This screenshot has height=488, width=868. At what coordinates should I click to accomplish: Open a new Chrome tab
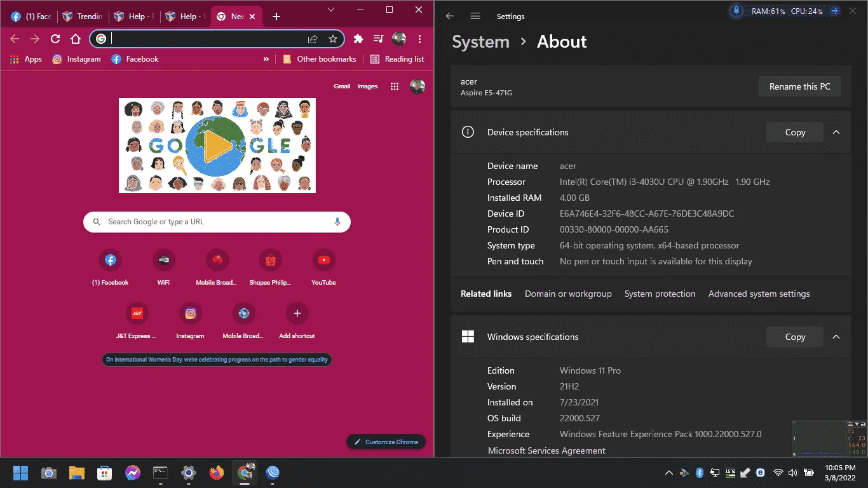pyautogui.click(x=276, y=17)
